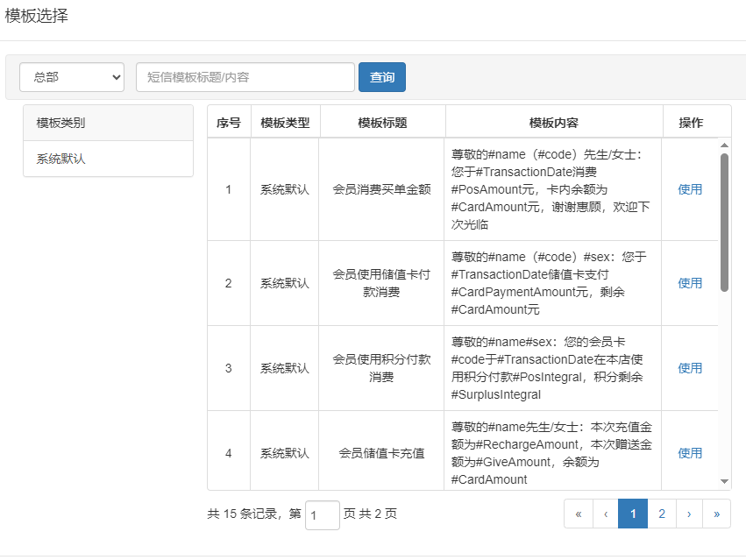Click scrollbar down arrow in template table
Screen dimensions: 746x560
[724, 481]
